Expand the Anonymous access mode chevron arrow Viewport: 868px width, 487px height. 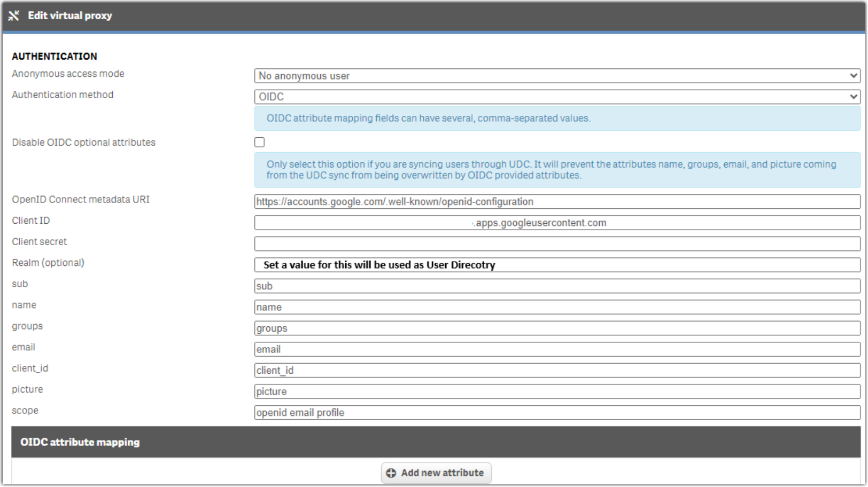(855, 75)
